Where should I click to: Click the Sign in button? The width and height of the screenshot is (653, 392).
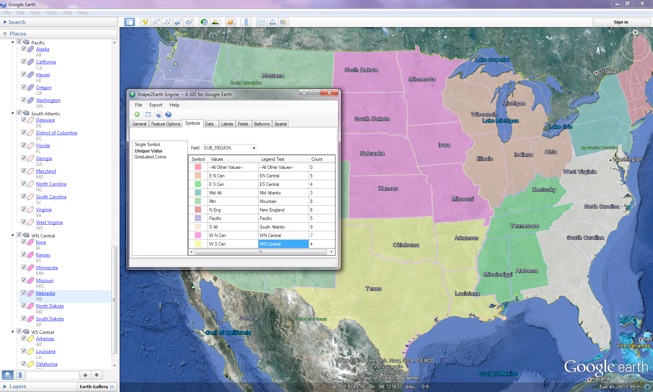621,22
